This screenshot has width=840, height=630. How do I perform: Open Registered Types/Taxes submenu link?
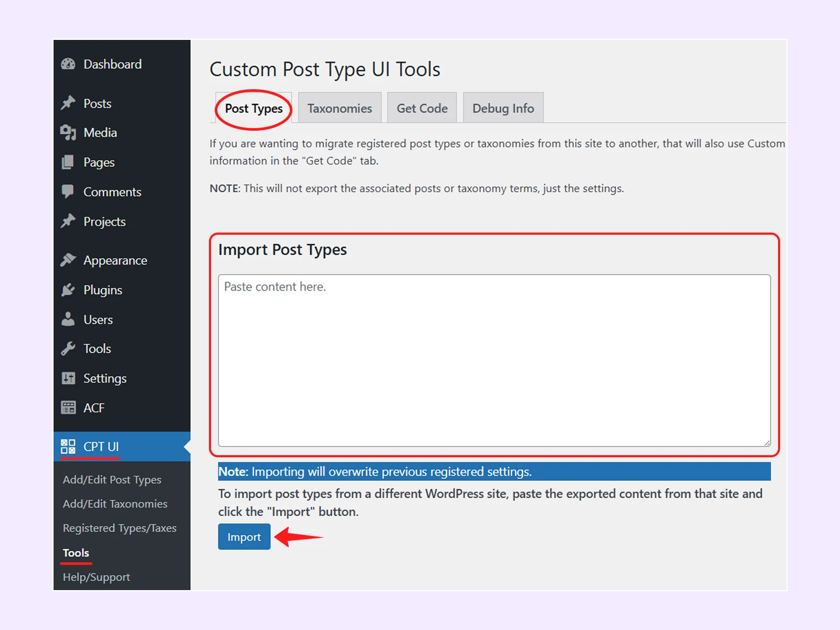[x=120, y=528]
